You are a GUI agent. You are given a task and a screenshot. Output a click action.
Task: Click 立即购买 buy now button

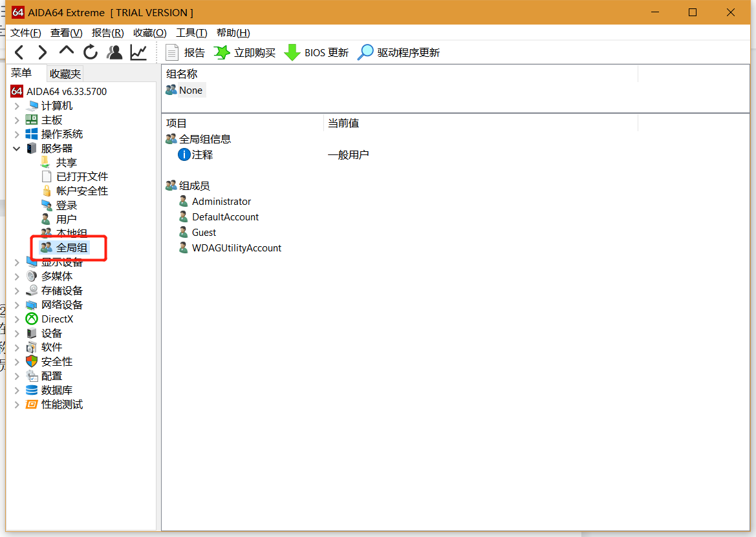[244, 52]
